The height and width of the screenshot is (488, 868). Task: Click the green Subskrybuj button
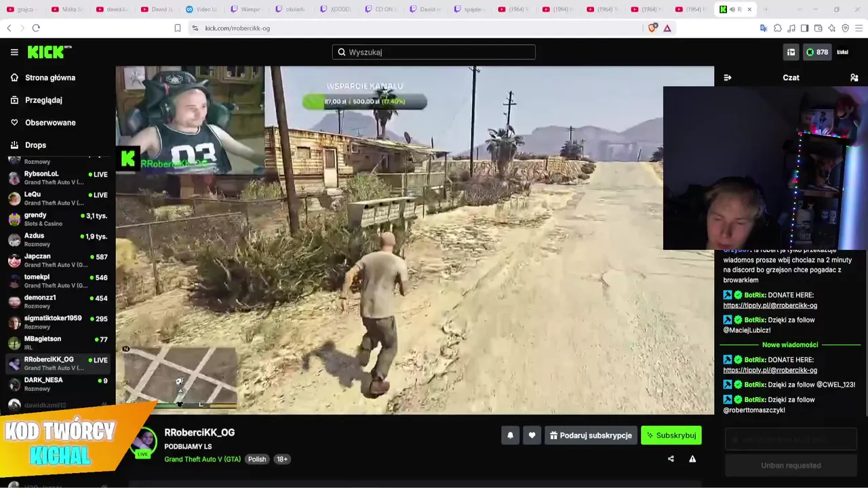click(x=671, y=435)
